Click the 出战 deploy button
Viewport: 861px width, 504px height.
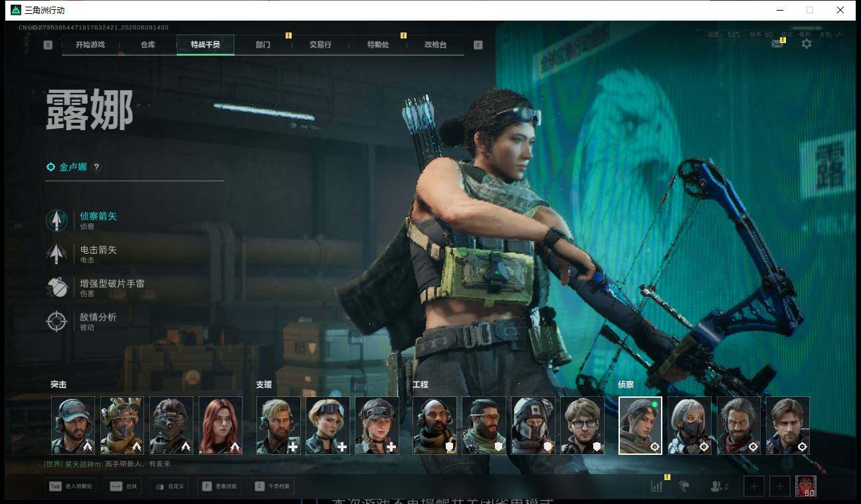coord(125,487)
